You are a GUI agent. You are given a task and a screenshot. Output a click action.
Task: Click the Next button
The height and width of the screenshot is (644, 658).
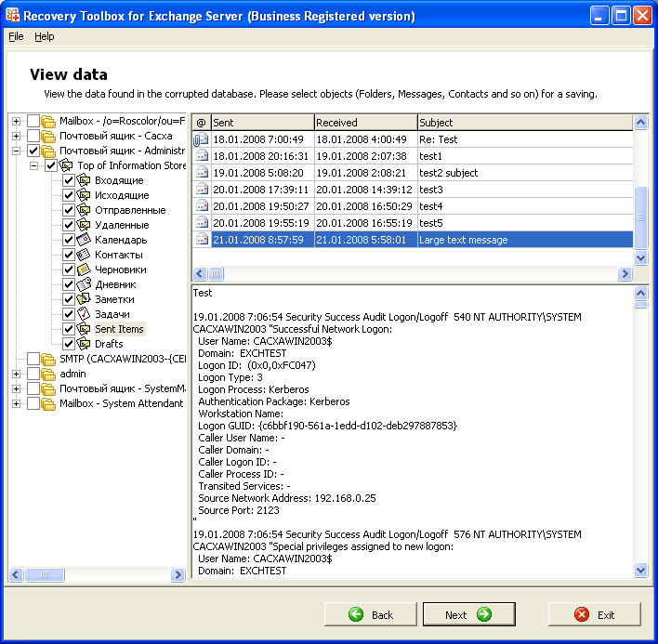(468, 614)
